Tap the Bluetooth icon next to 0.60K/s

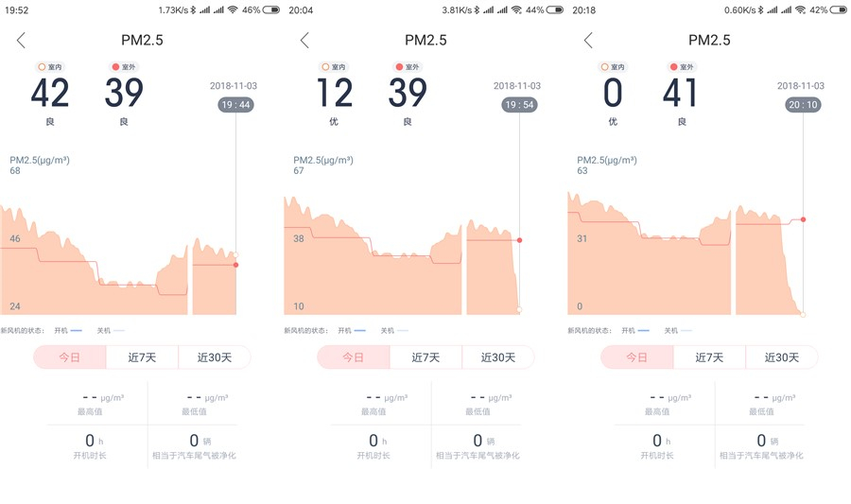759,9
